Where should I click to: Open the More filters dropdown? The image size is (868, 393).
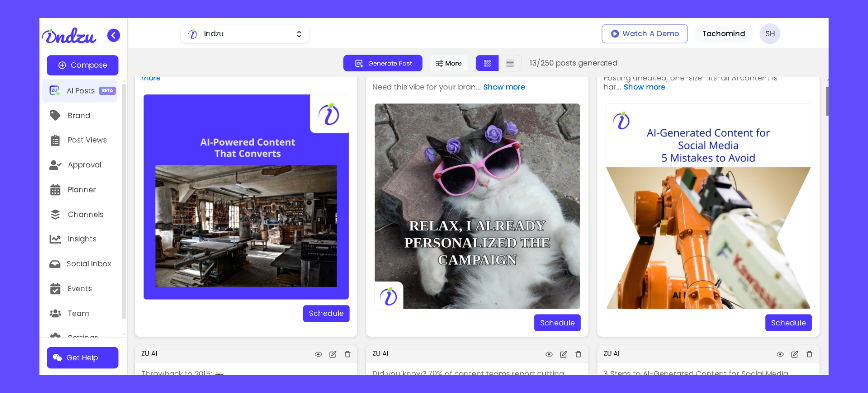(x=449, y=63)
